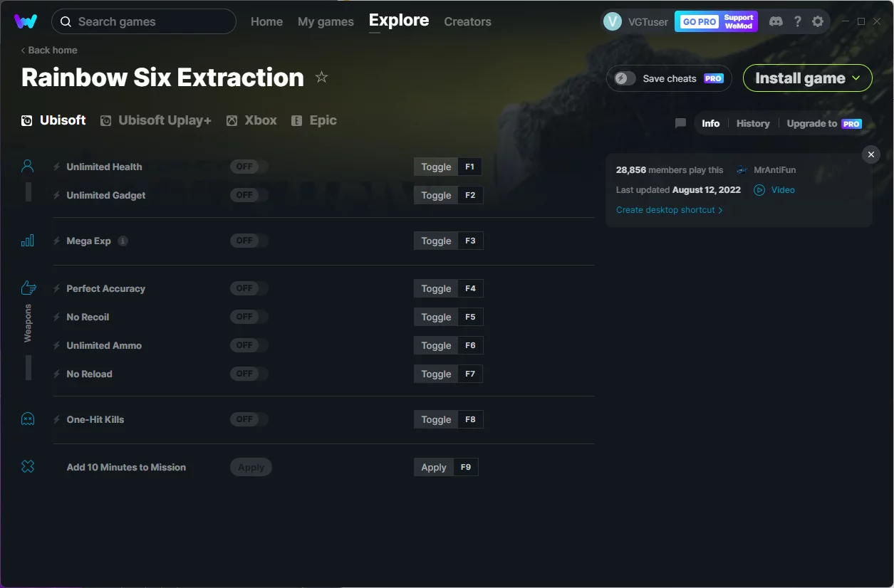Click the Mega Exp info icon
Screen dimensions: 894x588
pyautogui.click(x=123, y=241)
